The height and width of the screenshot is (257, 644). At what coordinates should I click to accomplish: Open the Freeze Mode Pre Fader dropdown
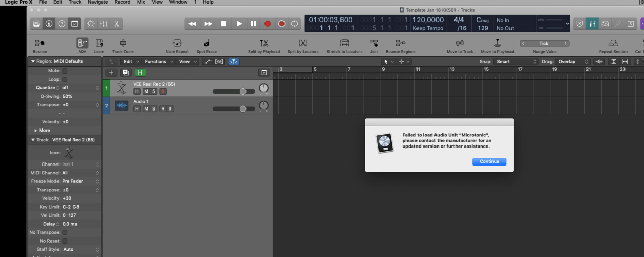point(80,181)
